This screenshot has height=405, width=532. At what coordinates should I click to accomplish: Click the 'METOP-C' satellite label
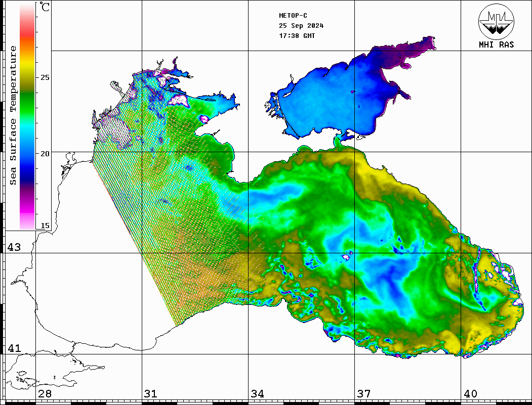pyautogui.click(x=293, y=16)
